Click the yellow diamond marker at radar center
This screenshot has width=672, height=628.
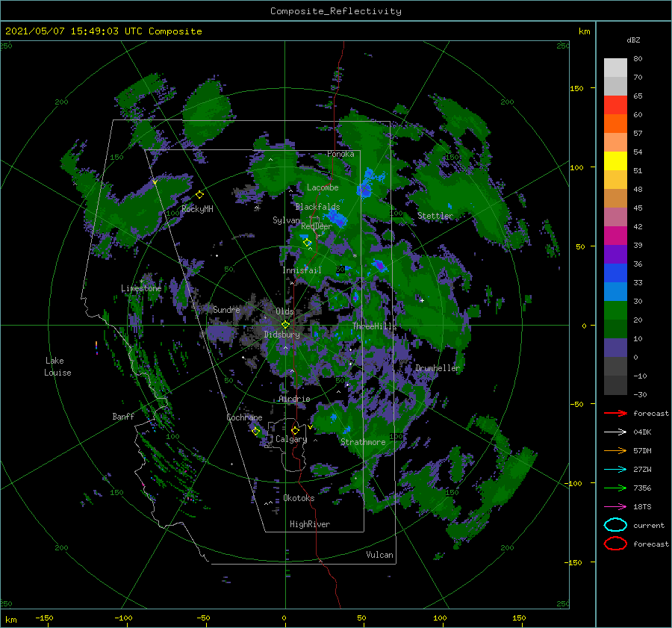(x=285, y=325)
